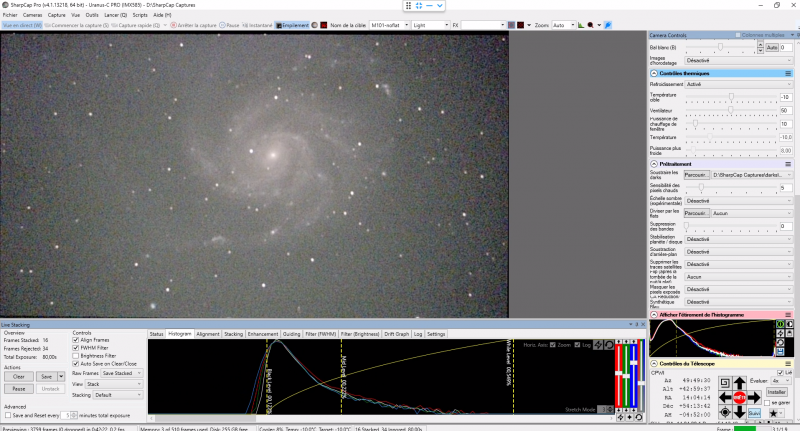The height and width of the screenshot is (431, 800).
Task: Click the stretch histogram save disk icon
Action: click(780, 351)
